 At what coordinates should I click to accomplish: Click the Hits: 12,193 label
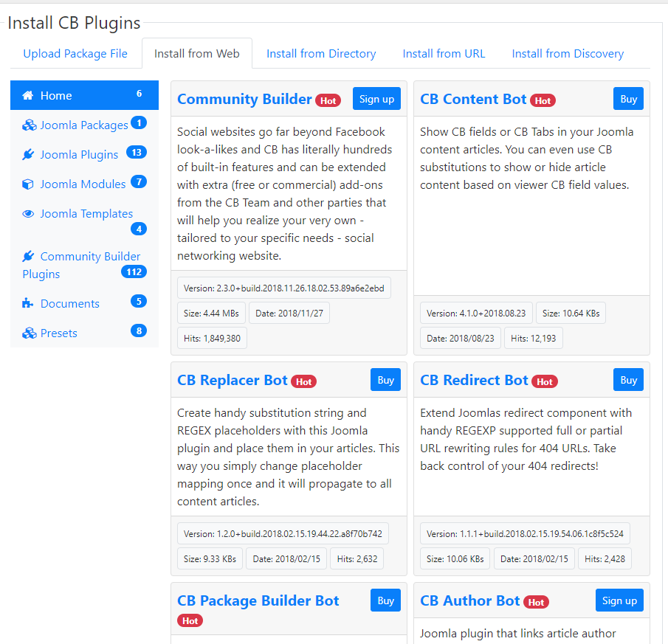point(534,339)
